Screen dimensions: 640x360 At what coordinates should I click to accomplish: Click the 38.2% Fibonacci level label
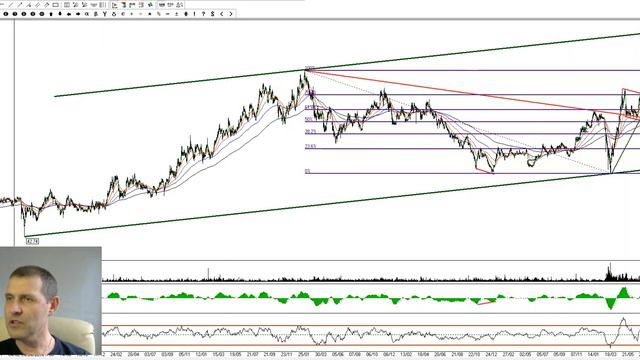point(310,132)
